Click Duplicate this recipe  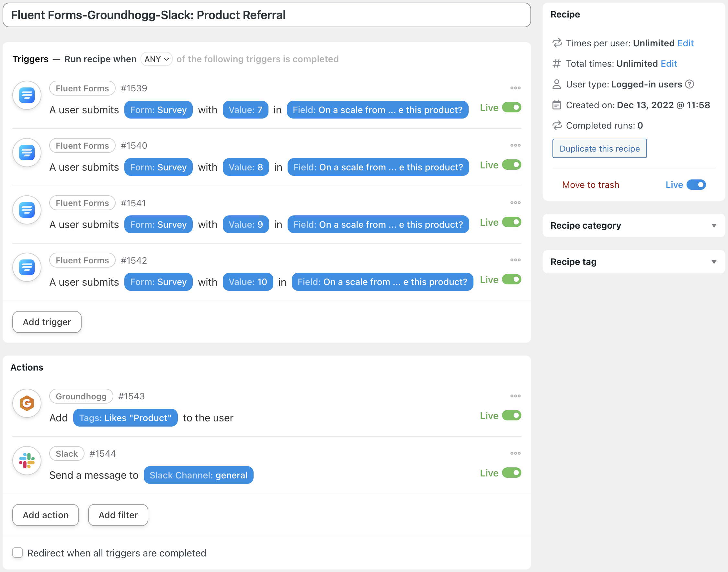599,148
